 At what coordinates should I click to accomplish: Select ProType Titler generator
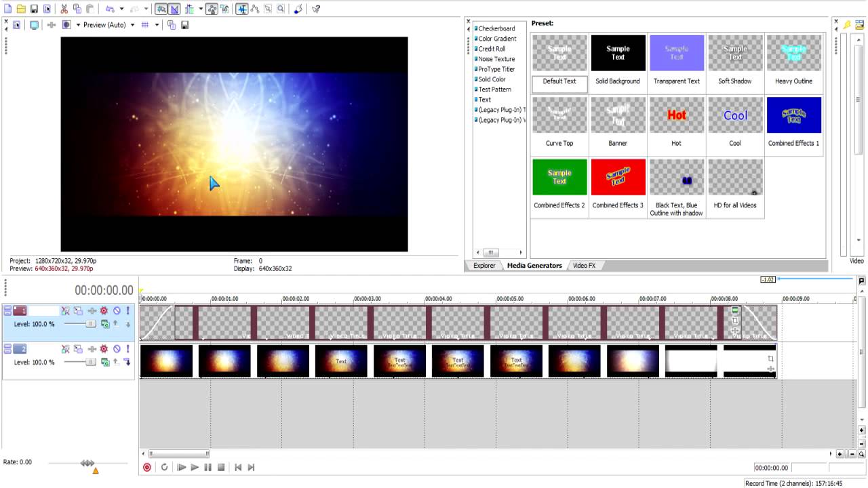(x=496, y=69)
